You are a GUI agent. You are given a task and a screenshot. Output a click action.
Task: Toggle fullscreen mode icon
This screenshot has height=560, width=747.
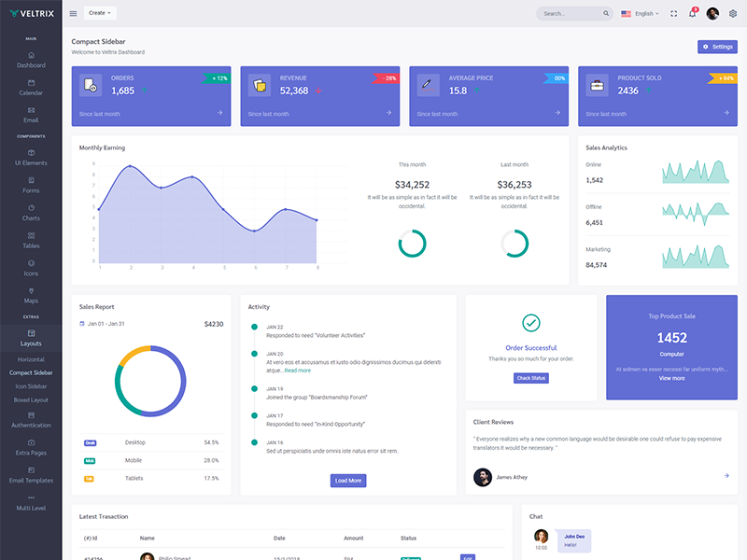(673, 13)
